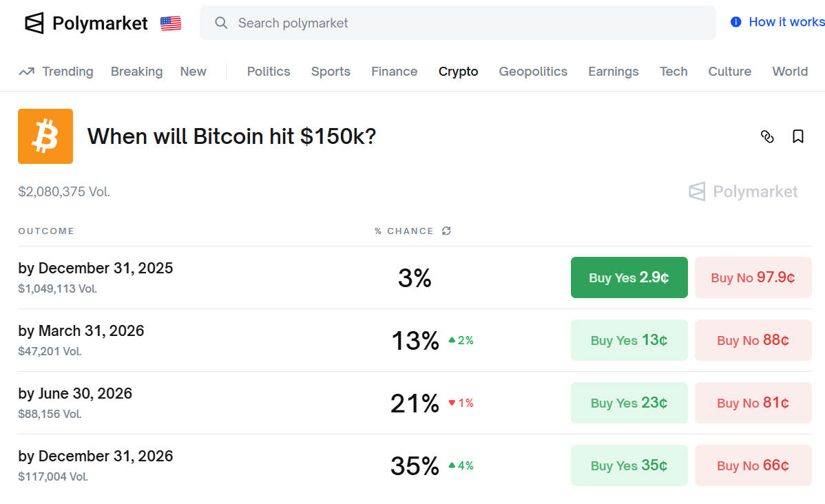Copy the market link via chain icon

point(767,136)
